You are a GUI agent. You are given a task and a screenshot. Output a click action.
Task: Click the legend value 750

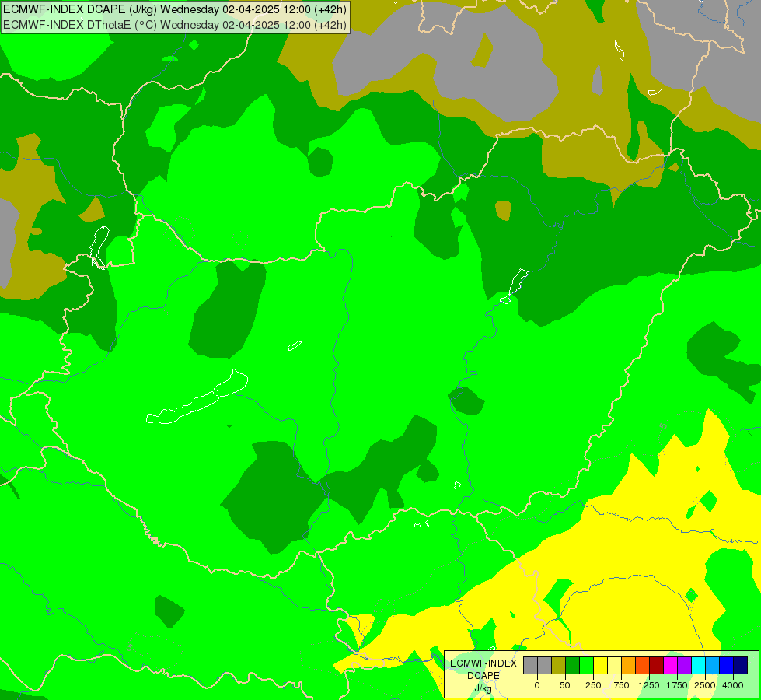621,685
